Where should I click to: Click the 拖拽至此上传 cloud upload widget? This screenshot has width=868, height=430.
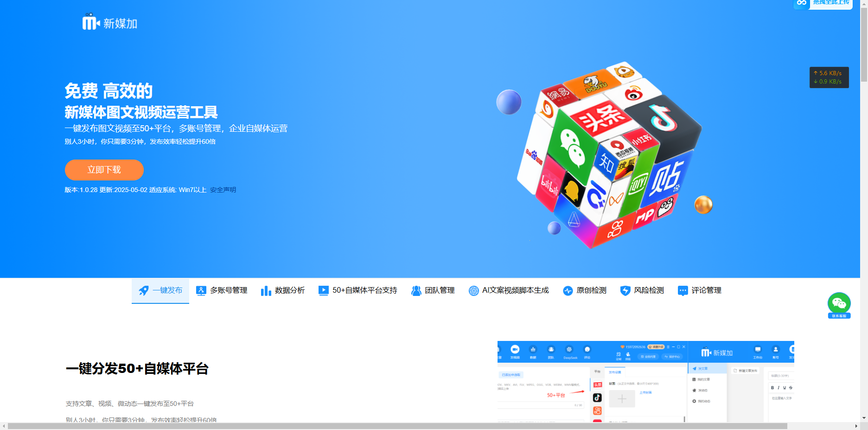(823, 4)
